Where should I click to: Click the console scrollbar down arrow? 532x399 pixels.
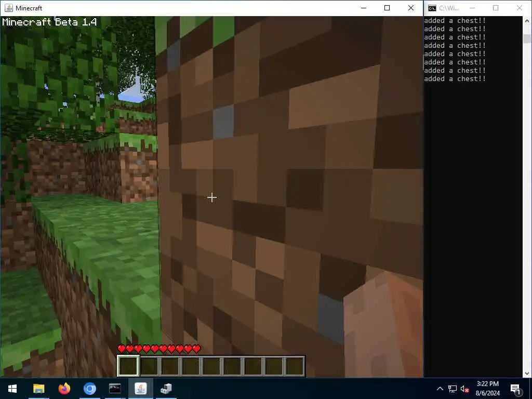[527, 373]
